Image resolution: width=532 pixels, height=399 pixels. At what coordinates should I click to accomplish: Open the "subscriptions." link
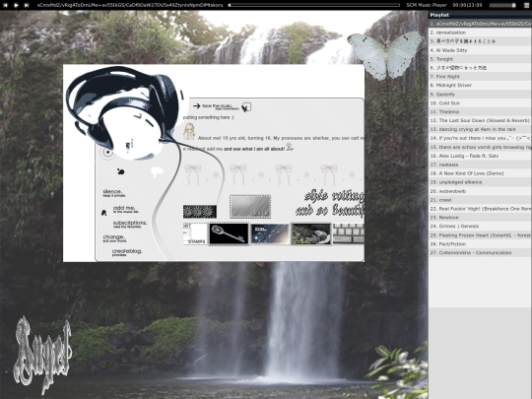pos(130,225)
